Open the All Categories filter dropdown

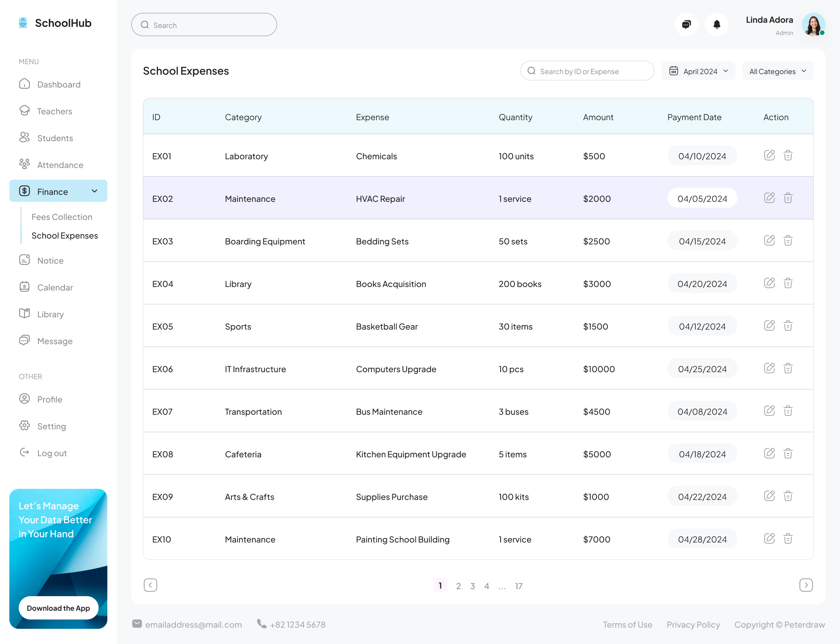(x=777, y=71)
